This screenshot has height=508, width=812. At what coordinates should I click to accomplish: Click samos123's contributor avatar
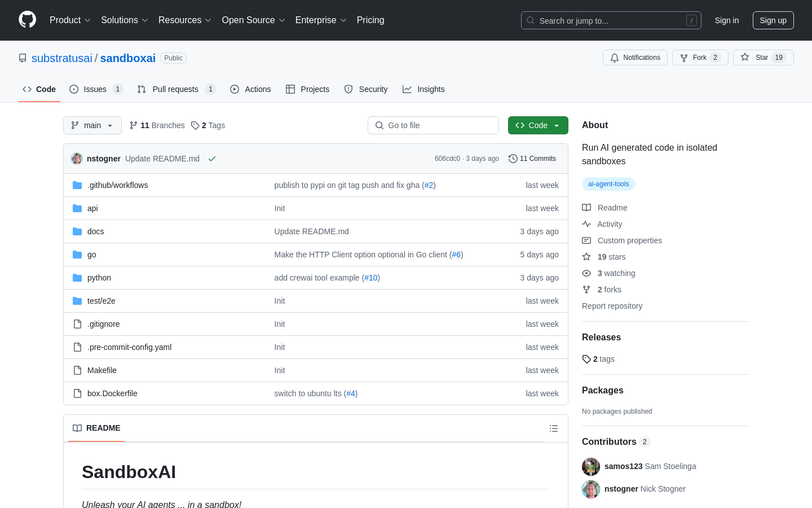pyautogui.click(x=591, y=467)
